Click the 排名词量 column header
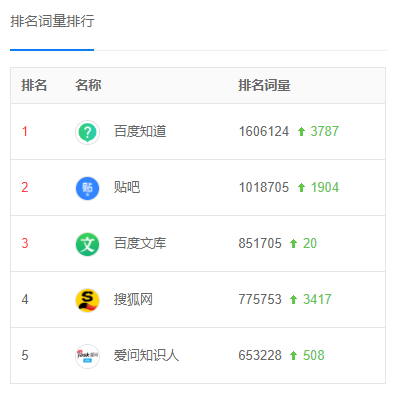 click(264, 85)
